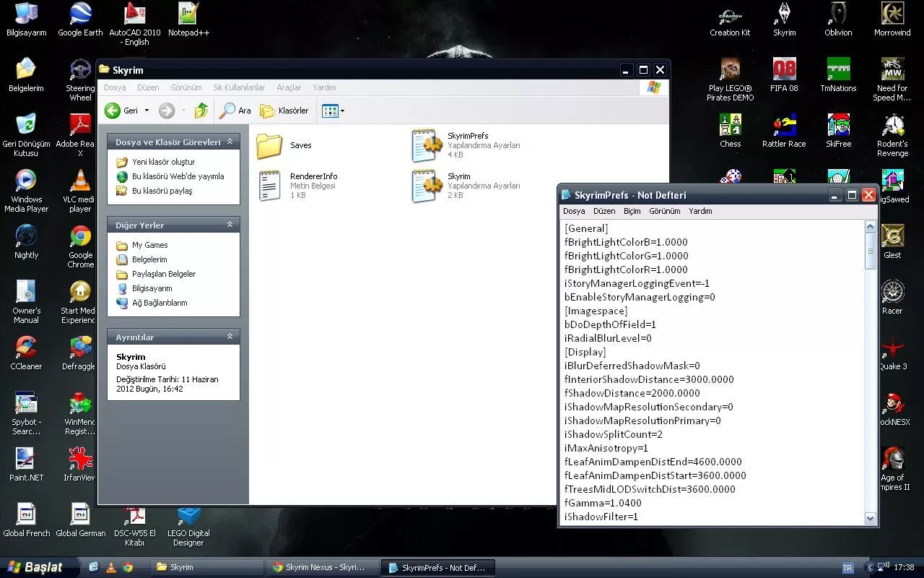Collapse the Ayrıntılar panel
Screen dimensions: 924x578
[x=230, y=337]
